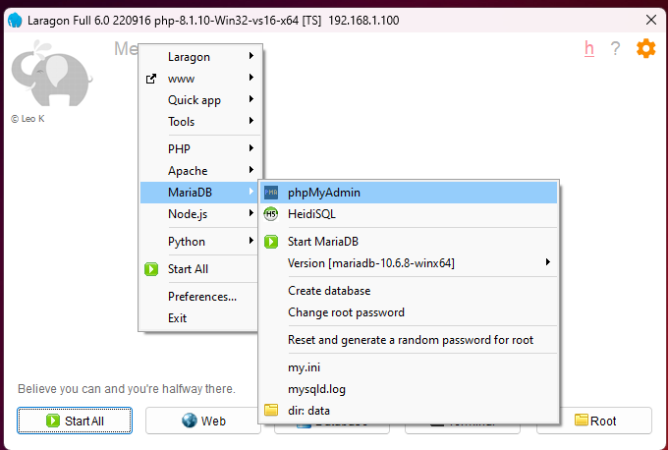
Task: Click the quote Believe you can and you're halfway there
Action: pos(127,389)
